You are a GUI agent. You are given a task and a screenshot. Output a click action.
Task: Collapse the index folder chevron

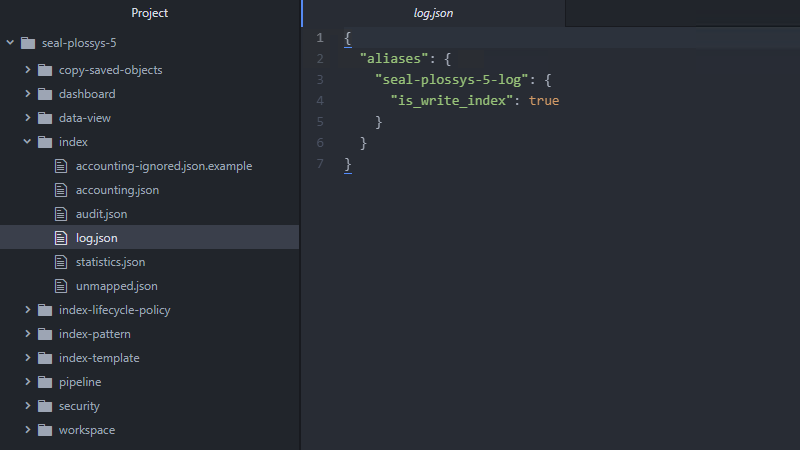point(28,142)
